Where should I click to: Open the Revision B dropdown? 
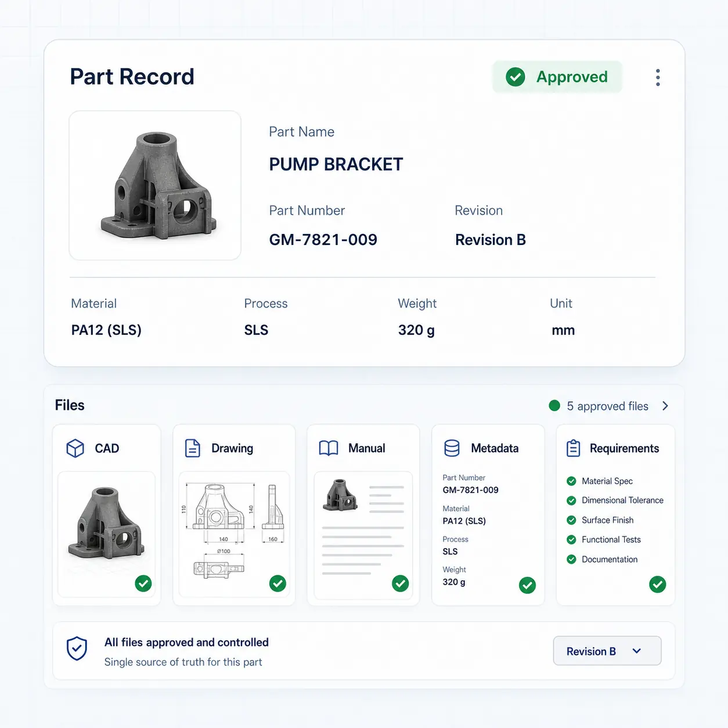tap(607, 651)
